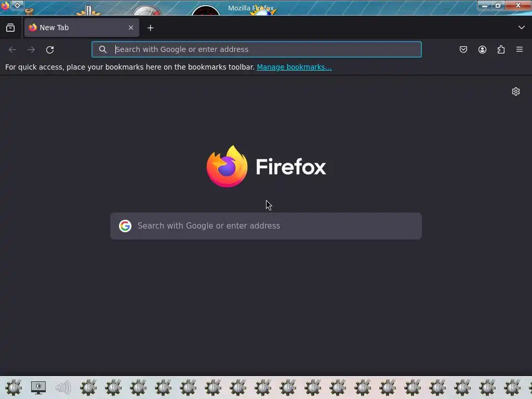The width and height of the screenshot is (532, 399).
Task: Toggle on all desktops diamond button
Action: coord(17,5)
